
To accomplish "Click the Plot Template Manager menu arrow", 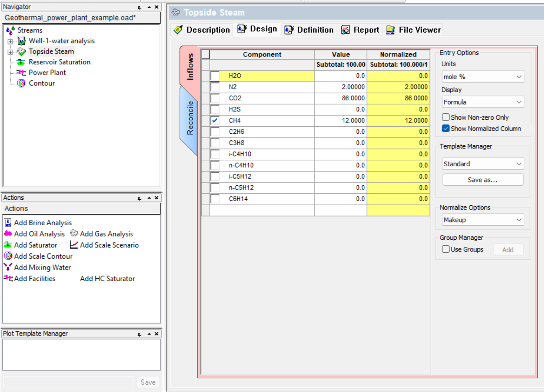I will coord(149,334).
